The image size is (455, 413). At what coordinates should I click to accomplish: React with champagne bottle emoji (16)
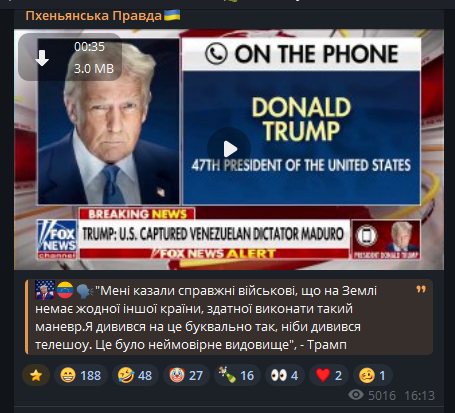tap(237, 375)
